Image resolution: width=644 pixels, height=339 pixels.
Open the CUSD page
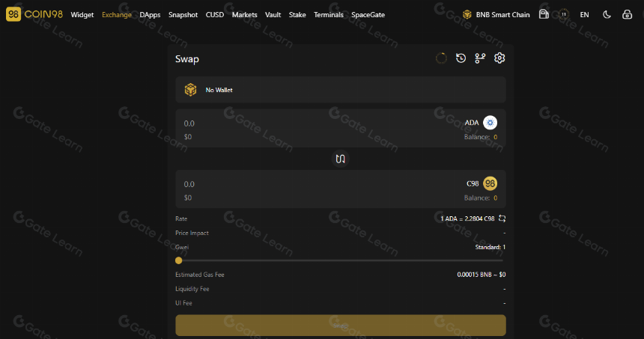[x=215, y=15]
